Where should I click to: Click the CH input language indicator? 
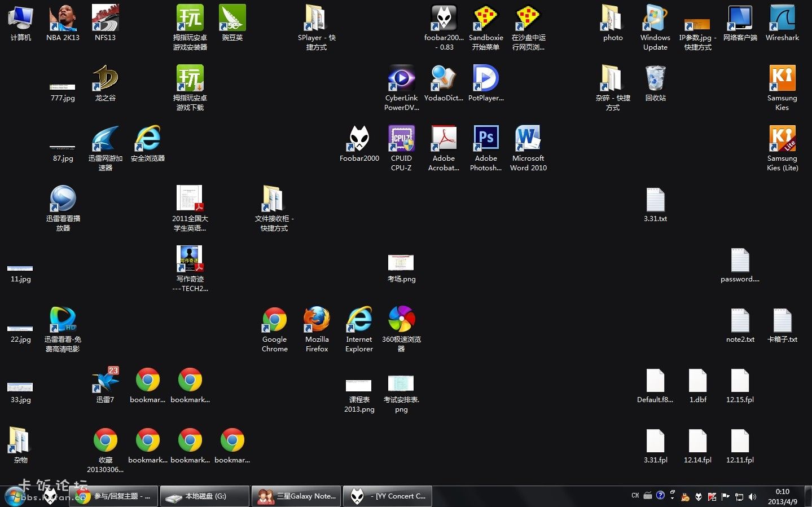click(635, 496)
